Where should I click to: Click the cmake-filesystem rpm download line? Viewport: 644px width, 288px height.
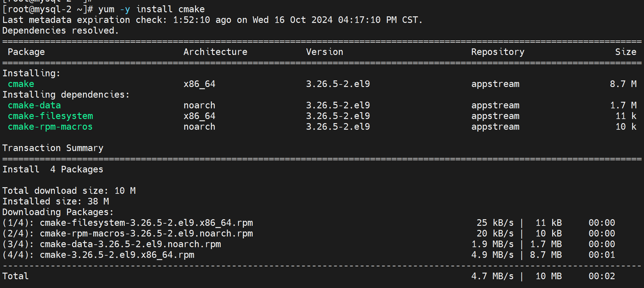tap(146, 223)
